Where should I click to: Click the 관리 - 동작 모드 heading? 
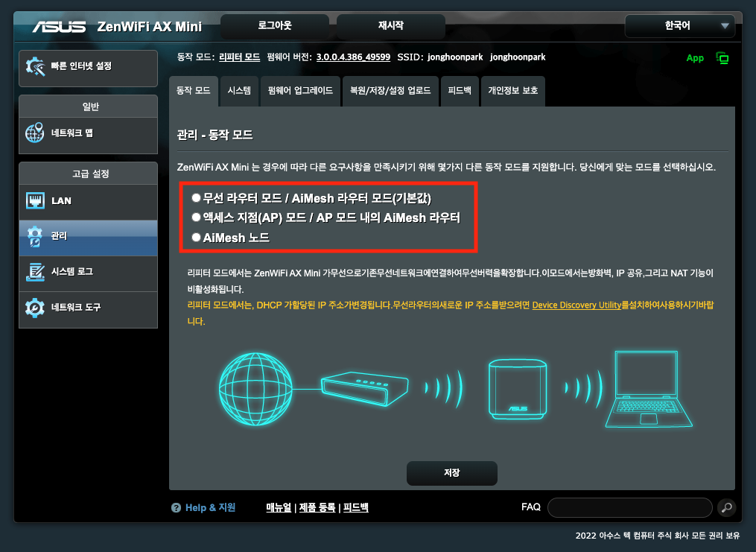click(215, 135)
